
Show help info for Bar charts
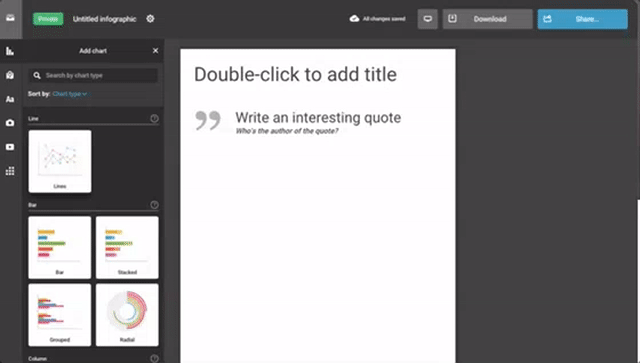click(x=154, y=205)
